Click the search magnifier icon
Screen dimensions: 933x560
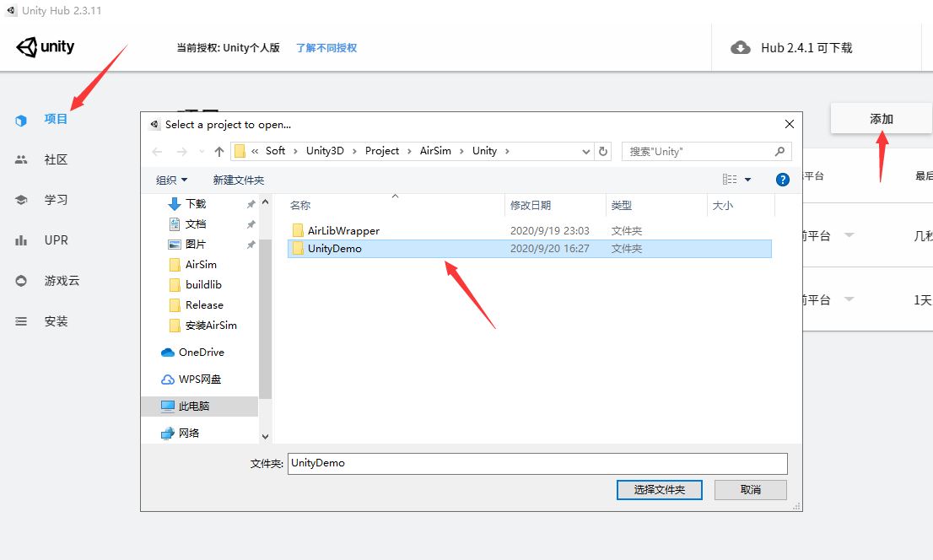click(779, 152)
